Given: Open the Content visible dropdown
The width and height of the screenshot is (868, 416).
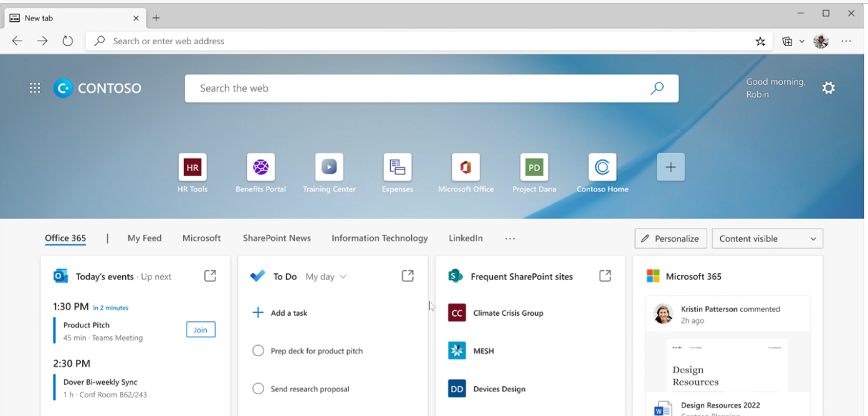Looking at the screenshot, I should coord(767,239).
